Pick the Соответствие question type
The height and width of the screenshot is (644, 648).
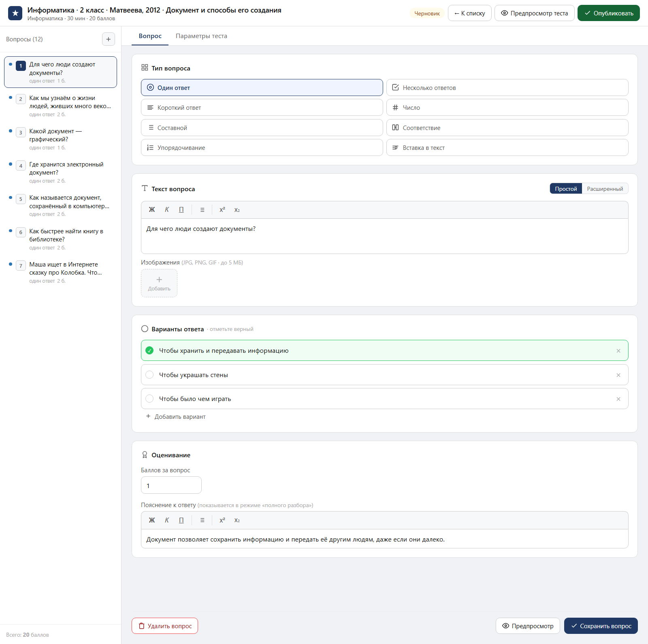click(x=507, y=128)
